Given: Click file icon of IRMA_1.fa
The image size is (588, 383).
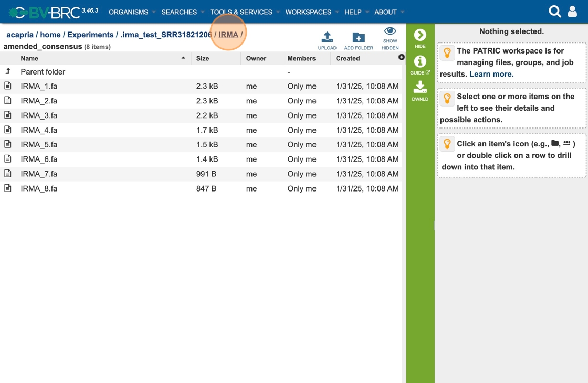Looking at the screenshot, I should coord(7,86).
